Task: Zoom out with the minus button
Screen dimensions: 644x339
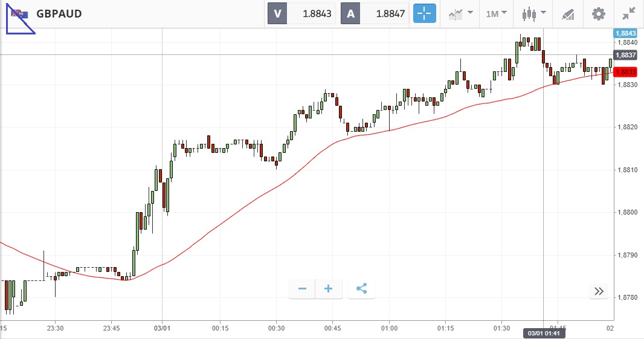Action: tap(302, 289)
